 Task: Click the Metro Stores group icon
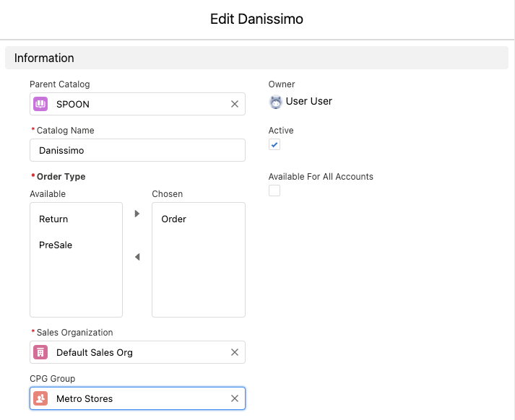[x=40, y=398]
